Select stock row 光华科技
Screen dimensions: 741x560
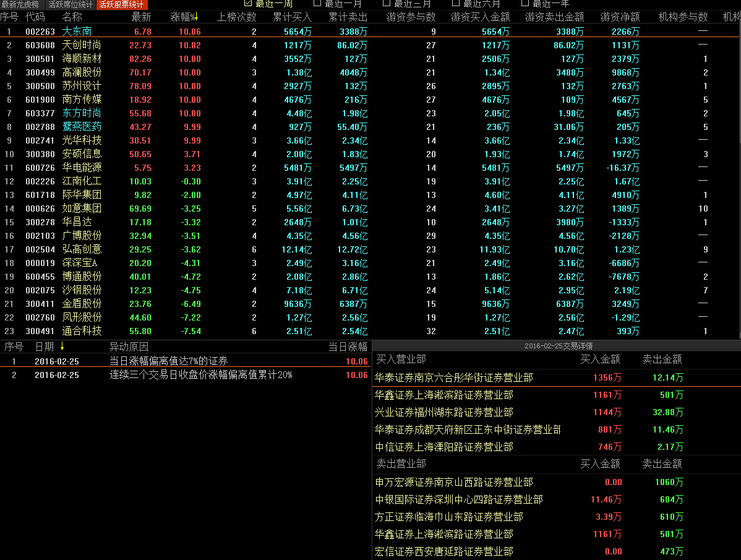[x=369, y=141]
